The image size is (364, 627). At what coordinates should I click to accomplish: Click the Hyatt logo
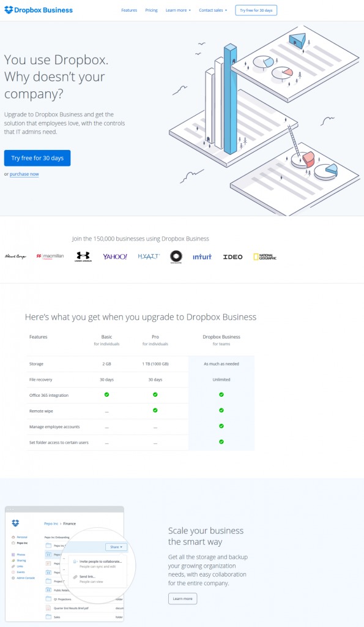149,257
